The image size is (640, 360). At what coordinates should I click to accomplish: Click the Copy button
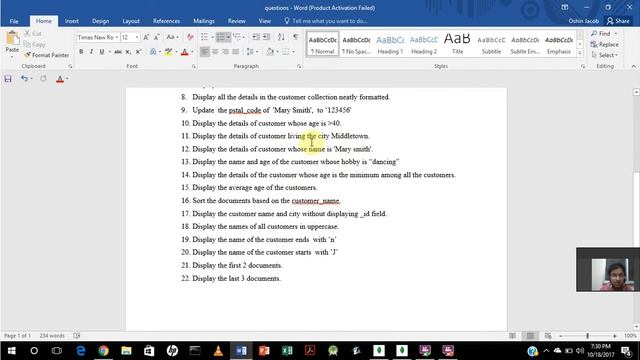click(34, 44)
